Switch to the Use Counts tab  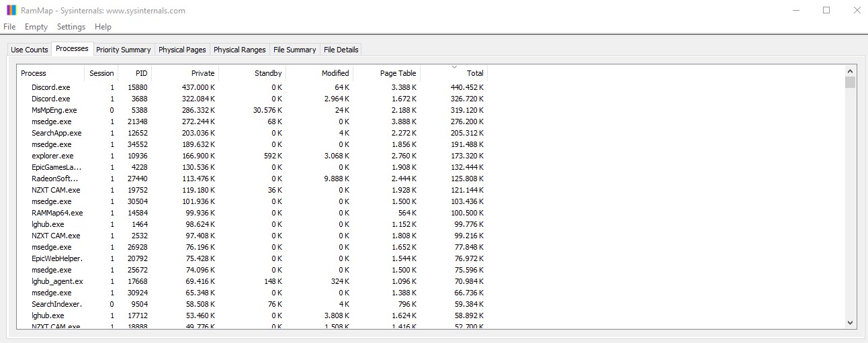(x=30, y=50)
